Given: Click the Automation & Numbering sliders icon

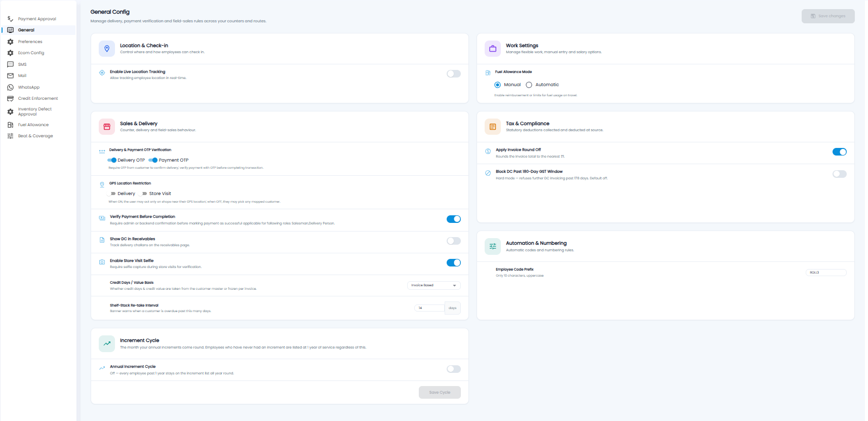Looking at the screenshot, I should click(x=493, y=246).
